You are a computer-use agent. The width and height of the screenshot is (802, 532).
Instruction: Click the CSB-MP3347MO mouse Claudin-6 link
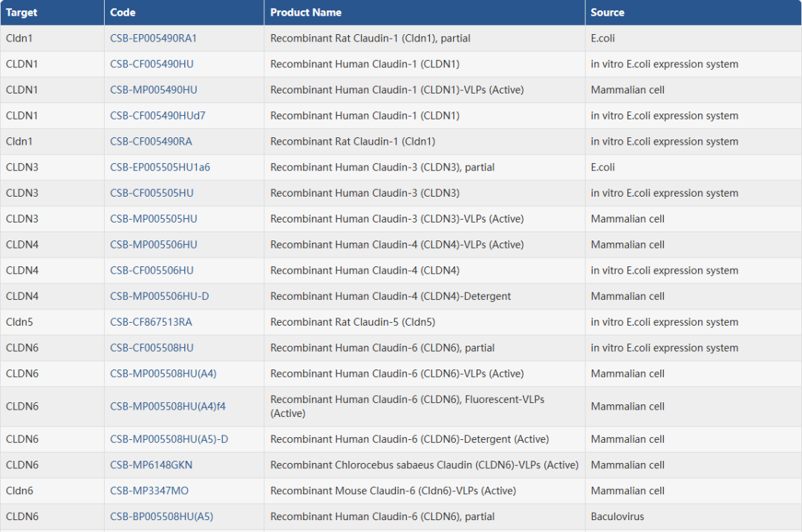point(149,491)
